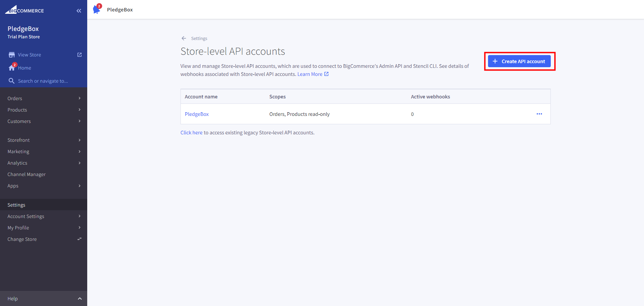Select Settings in the sidebar
The height and width of the screenshot is (306, 644).
tap(16, 205)
